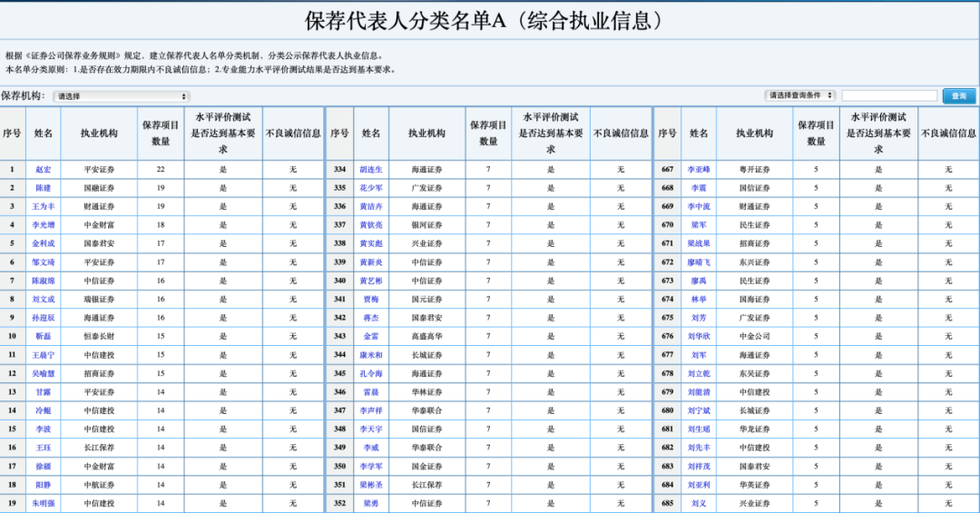Open 吴喻慧's name link
Image resolution: width=980 pixels, height=513 pixels.
44,373
